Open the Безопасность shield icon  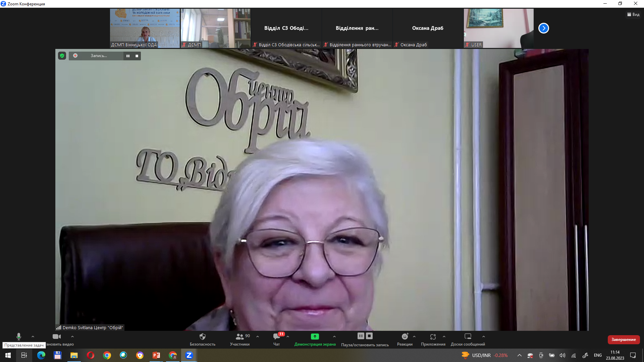pos(203,337)
